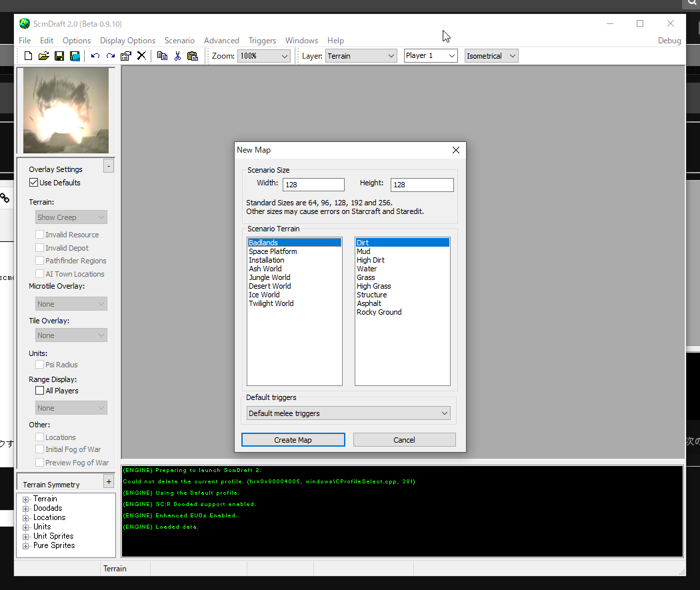Image resolution: width=700 pixels, height=590 pixels.
Task: Open the Options menu
Action: 77,41
